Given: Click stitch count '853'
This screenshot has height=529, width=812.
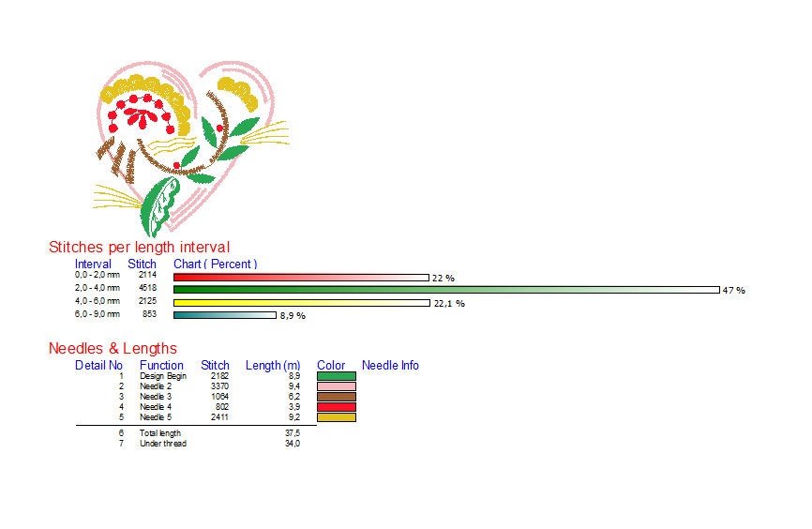Looking at the screenshot, I should (150, 314).
